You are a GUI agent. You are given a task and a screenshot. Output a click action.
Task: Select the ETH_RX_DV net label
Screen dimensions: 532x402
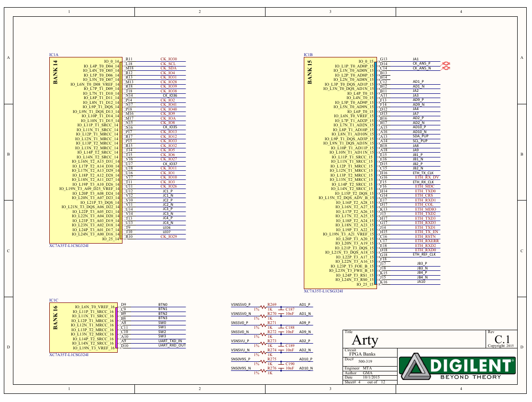427,177
